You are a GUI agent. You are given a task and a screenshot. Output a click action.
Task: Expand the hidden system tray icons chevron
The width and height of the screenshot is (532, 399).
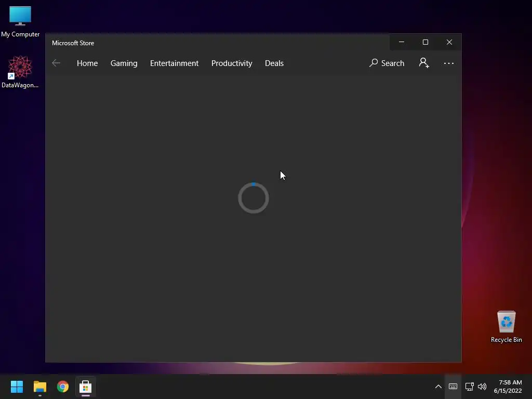pos(438,387)
